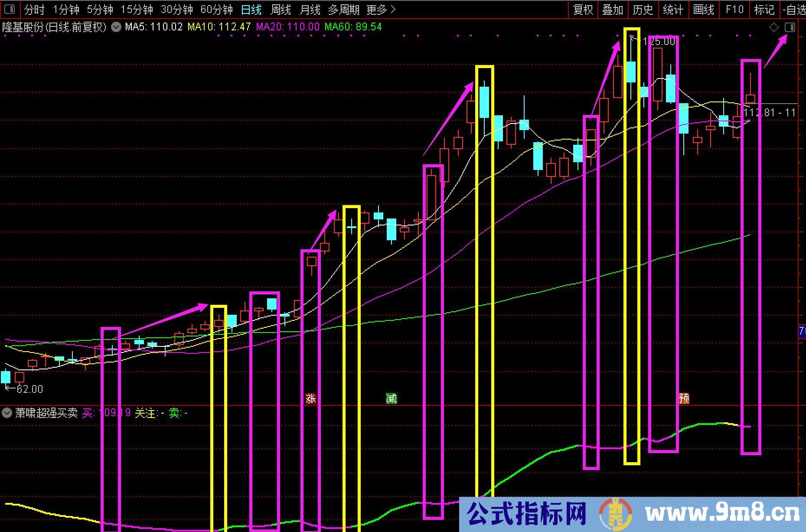Switch to 分时 chart period
Viewport: 806px width, 532px height.
point(34,10)
